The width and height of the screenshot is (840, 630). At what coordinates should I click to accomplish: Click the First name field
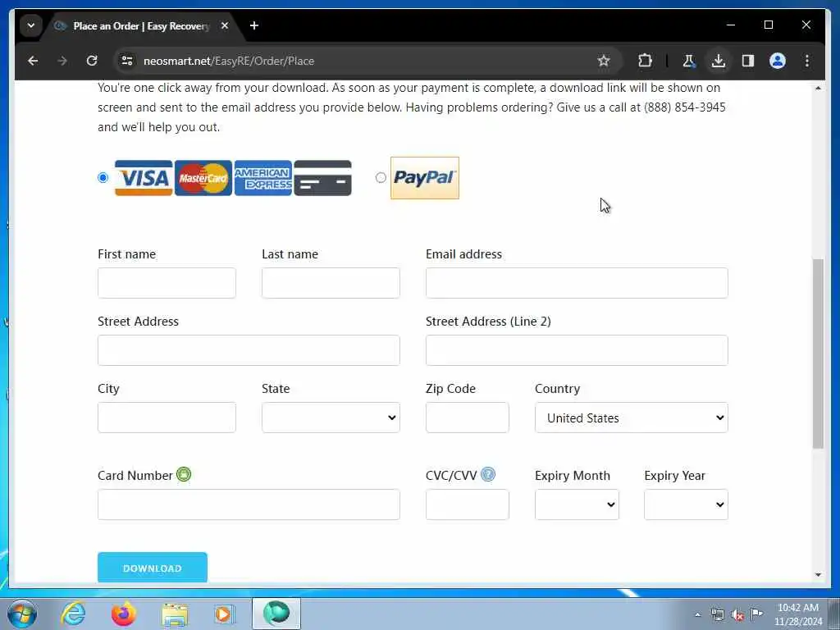(x=167, y=283)
